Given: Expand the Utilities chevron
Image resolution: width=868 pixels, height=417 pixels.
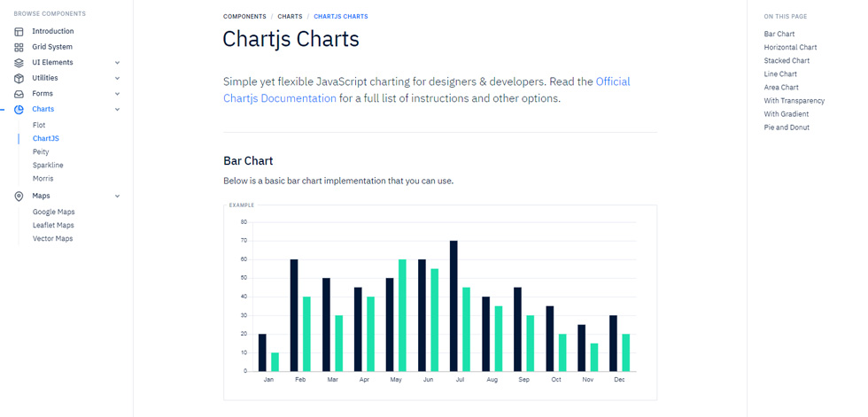Looking at the screenshot, I should [117, 78].
